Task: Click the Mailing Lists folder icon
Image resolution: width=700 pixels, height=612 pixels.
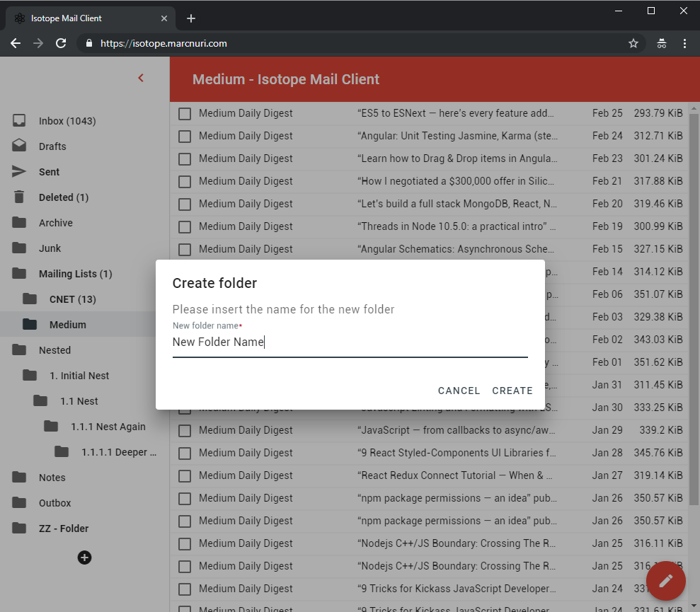Action: tap(19, 273)
